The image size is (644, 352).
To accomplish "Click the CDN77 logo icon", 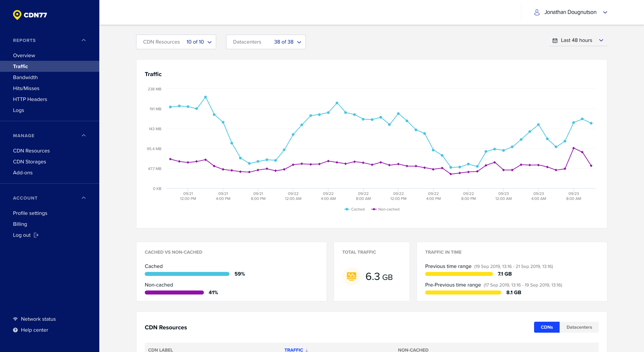I will click(17, 15).
